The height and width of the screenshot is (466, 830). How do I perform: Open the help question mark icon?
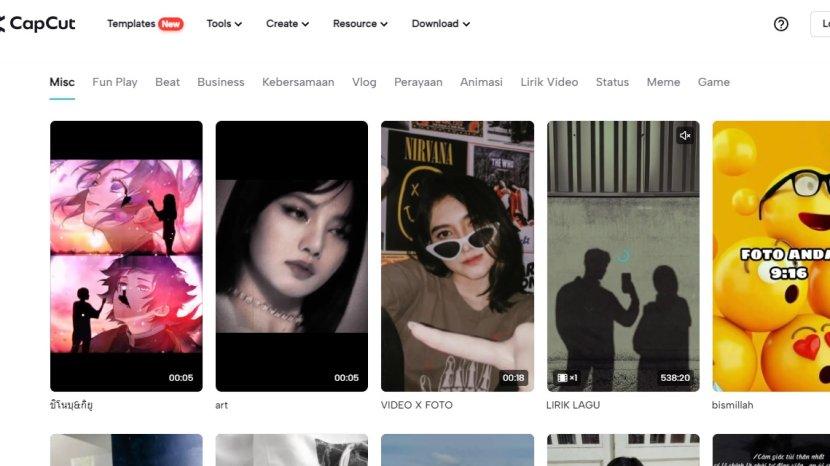781,24
